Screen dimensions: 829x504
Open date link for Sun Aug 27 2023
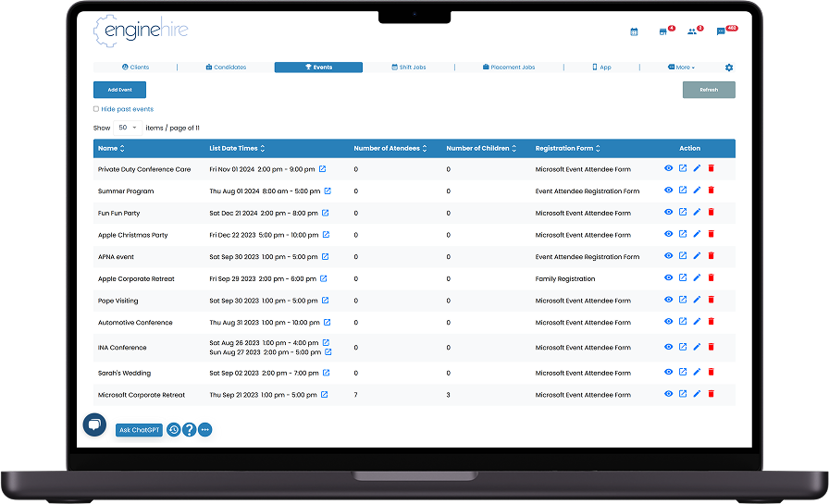click(x=328, y=351)
